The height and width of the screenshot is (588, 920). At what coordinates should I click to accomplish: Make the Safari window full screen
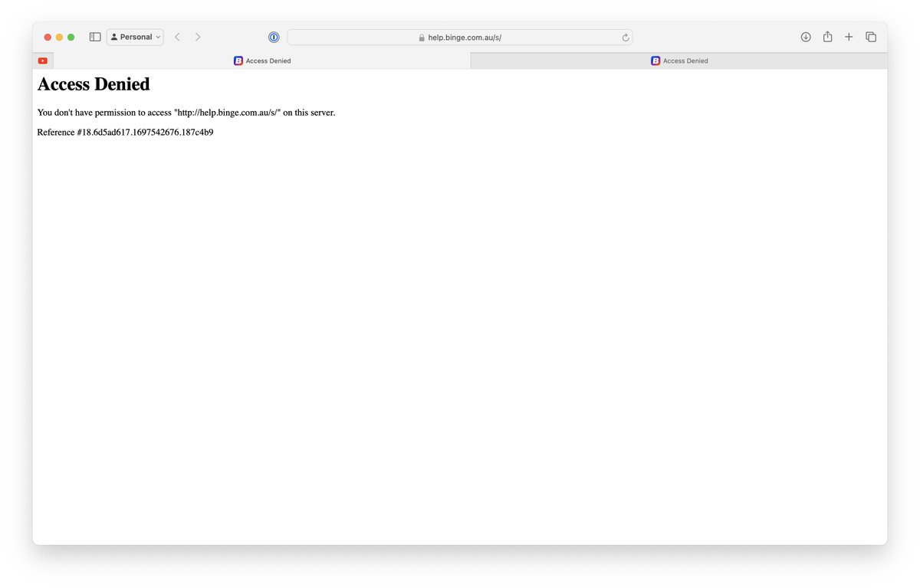pos(71,37)
